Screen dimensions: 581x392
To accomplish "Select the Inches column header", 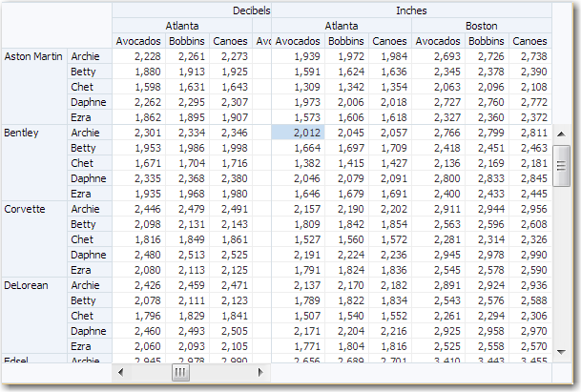I will [x=411, y=10].
